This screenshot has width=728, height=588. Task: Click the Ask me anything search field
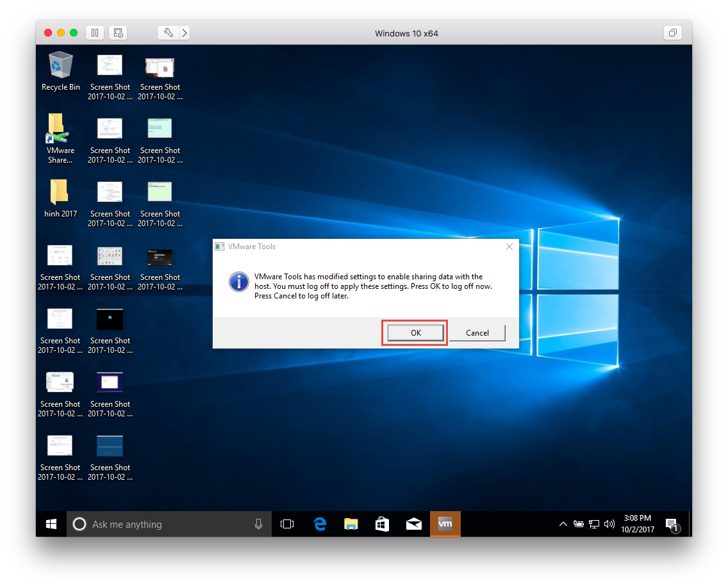(160, 523)
